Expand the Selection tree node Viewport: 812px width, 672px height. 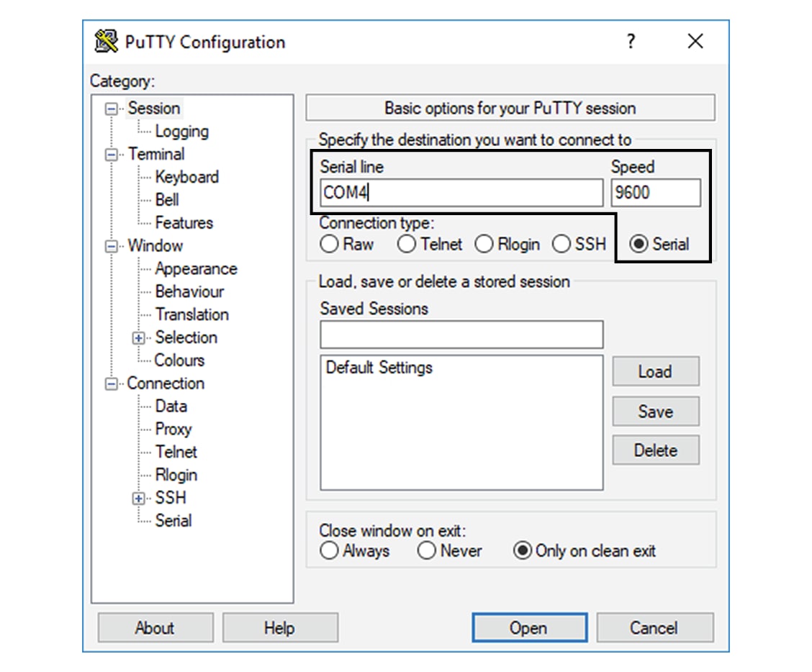[138, 338]
